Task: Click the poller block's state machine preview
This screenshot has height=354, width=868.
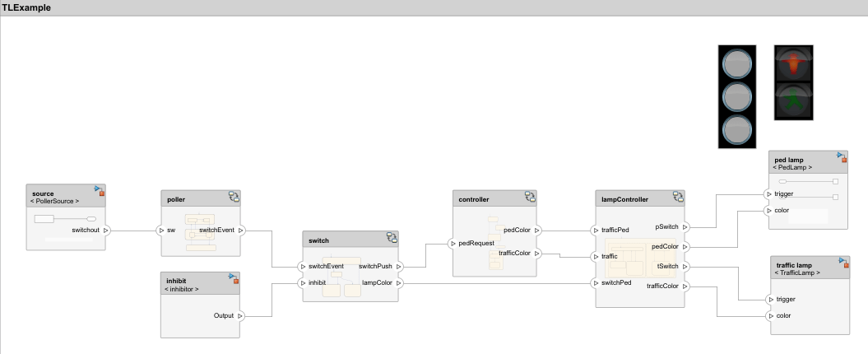Action: [201, 232]
